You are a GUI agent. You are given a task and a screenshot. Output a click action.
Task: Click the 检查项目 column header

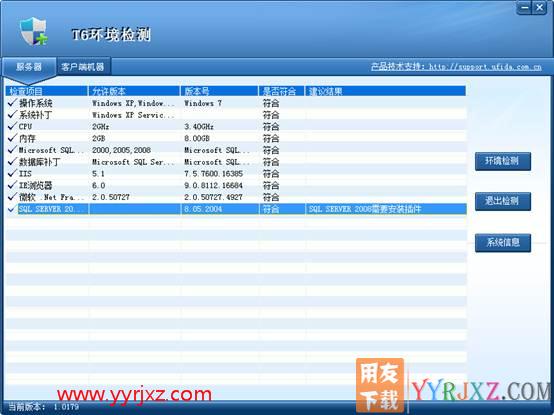tap(47, 91)
